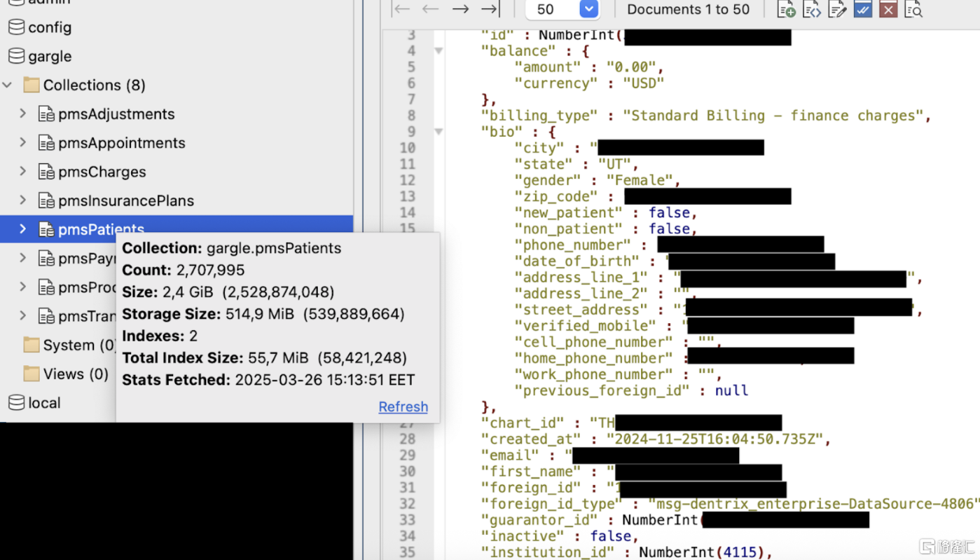
Task: Click the Documents 1 to 50 label
Action: tap(688, 9)
